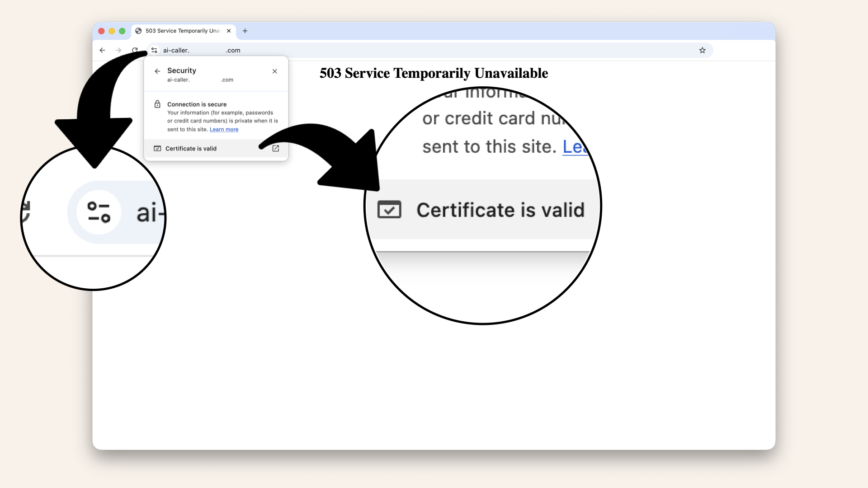The height and width of the screenshot is (488, 868).
Task: Open a new browser tab with the plus
Action: (245, 31)
